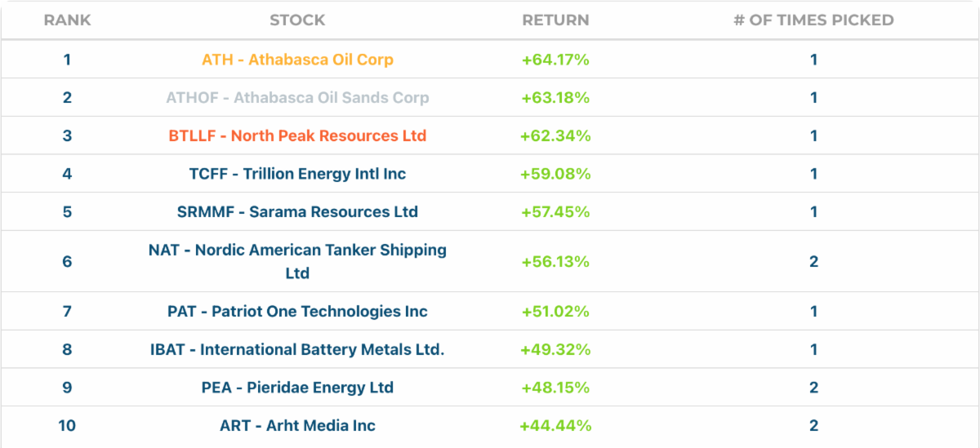Click the +44.44% return value
Screen dimensions: 980x448
coord(555,426)
